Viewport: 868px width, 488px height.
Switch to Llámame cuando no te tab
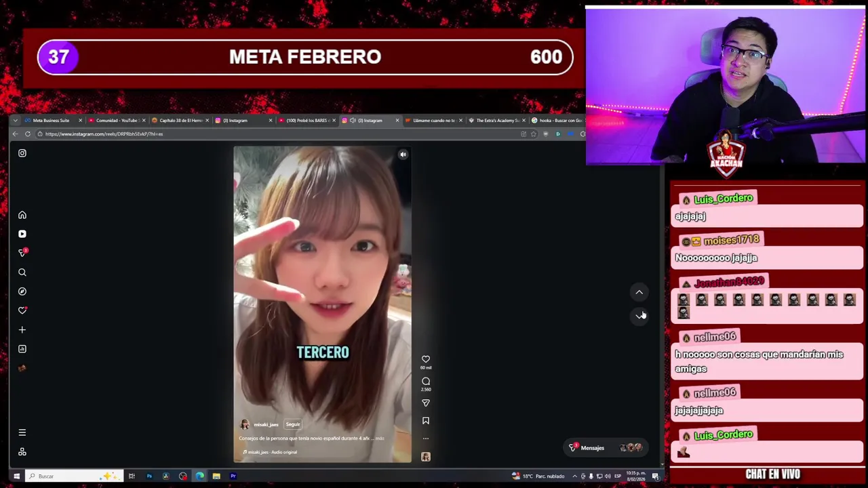pos(433,121)
